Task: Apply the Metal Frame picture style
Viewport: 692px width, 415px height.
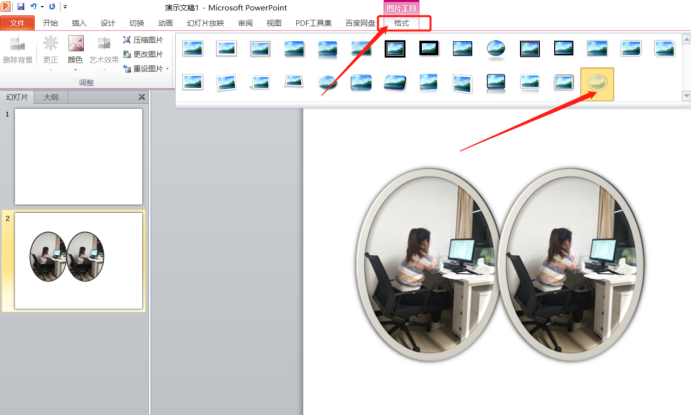Action: (x=260, y=49)
